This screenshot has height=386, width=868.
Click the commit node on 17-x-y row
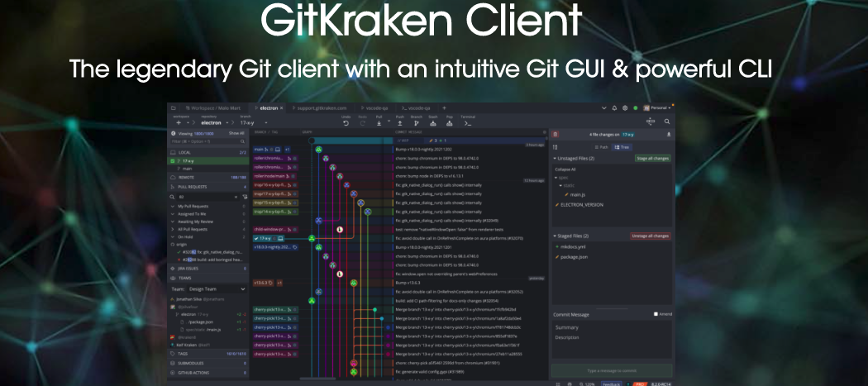312,238
